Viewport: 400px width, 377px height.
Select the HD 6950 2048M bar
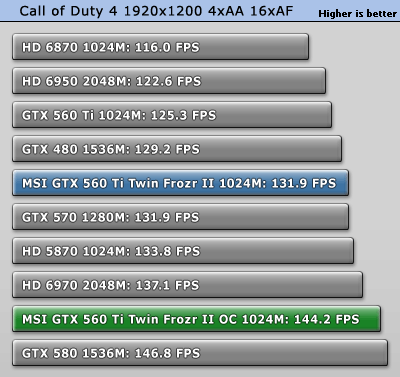pos(169,81)
